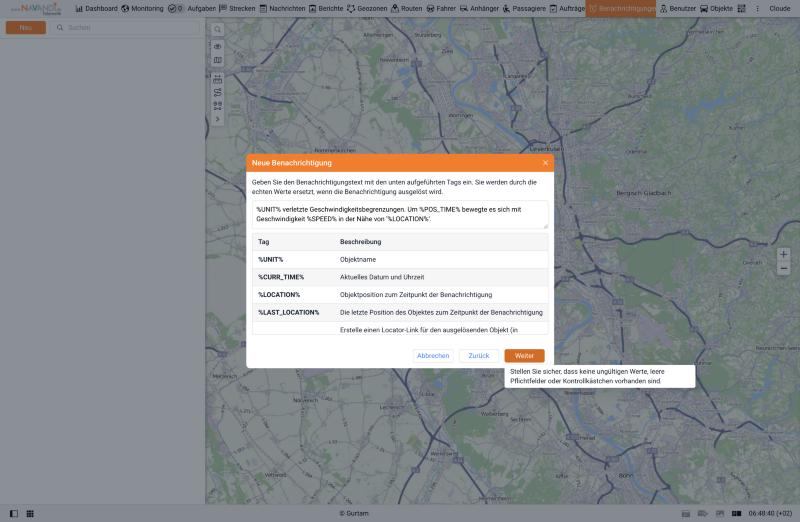Select the %LOCATION% tag row

(400, 294)
